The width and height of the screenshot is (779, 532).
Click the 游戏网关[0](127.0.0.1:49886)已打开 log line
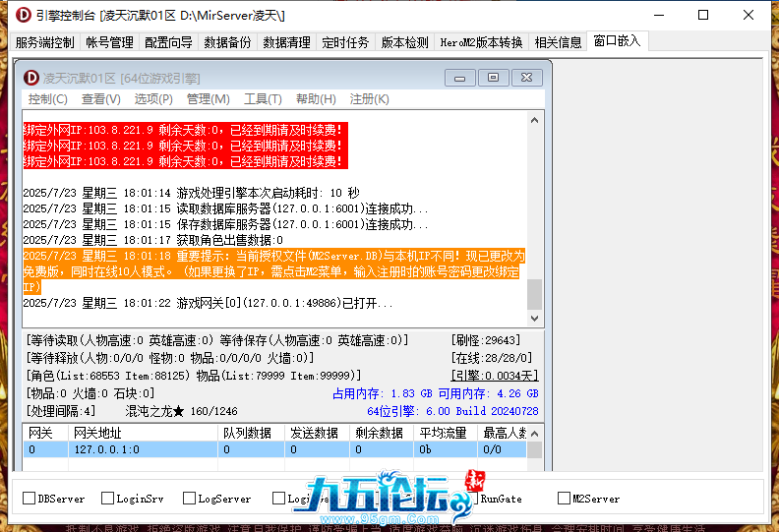coord(209,303)
